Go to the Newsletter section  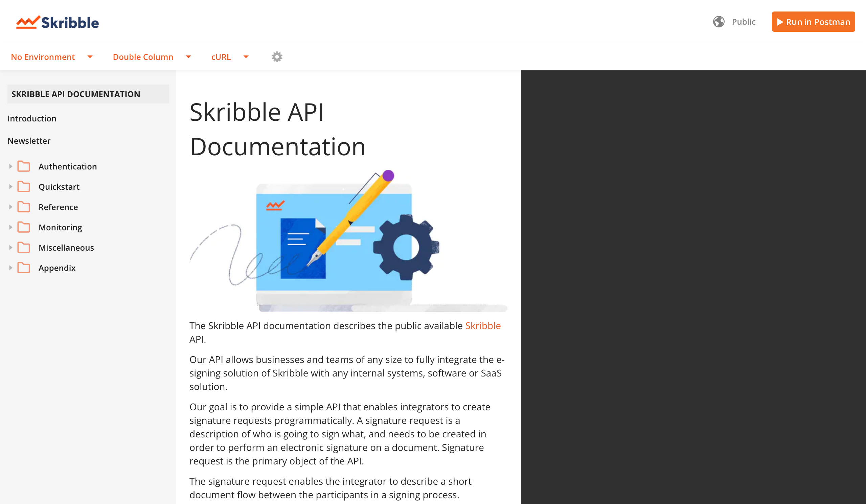click(x=29, y=141)
